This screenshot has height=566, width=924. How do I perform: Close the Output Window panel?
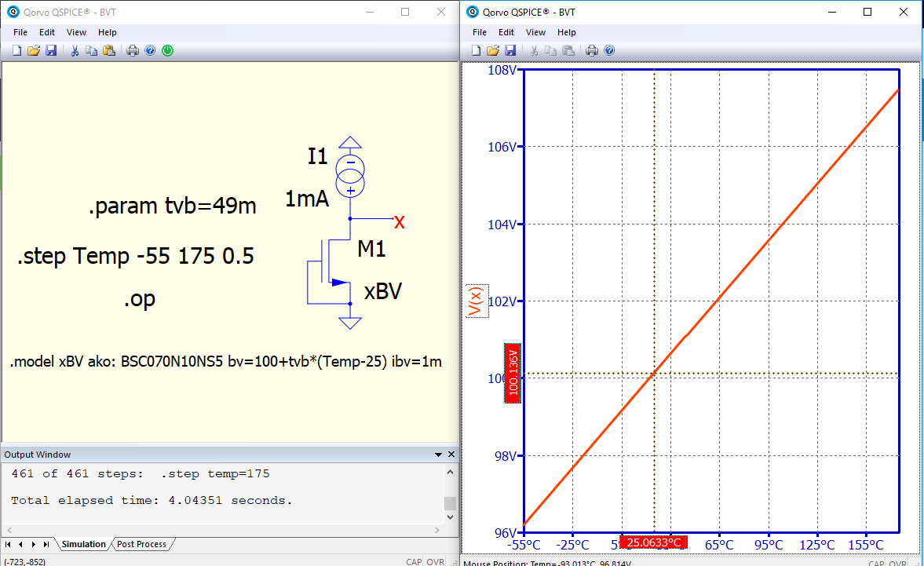pyautogui.click(x=451, y=455)
